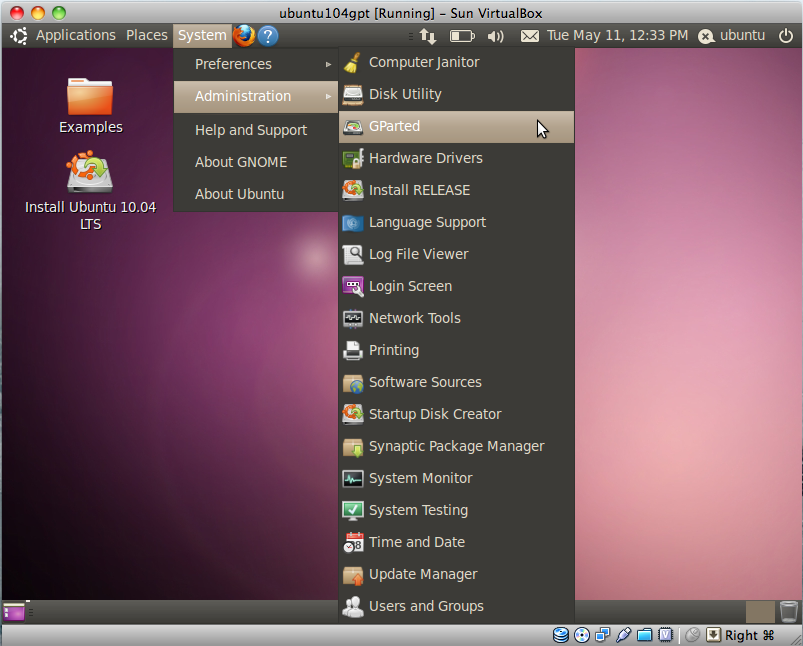Image resolution: width=803 pixels, height=646 pixels.
Task: Select About GNOME menu item
Action: point(256,162)
